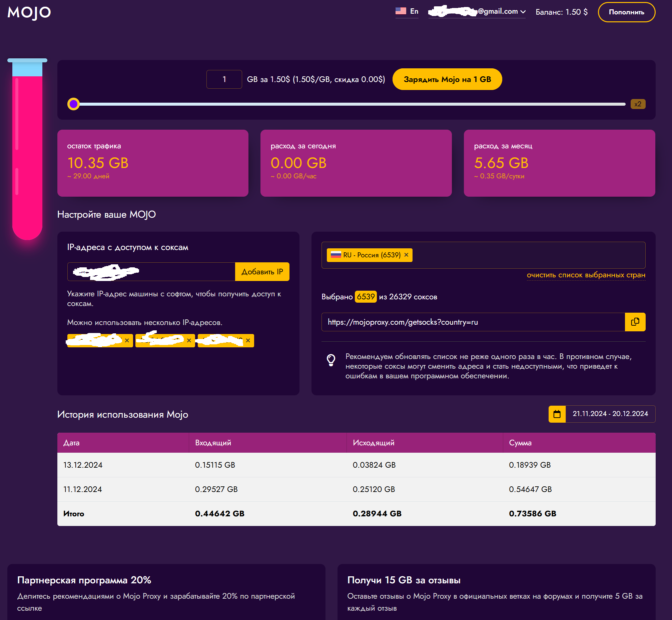Copy the getsocks URL with copy icon
This screenshot has width=672, height=620.
[635, 322]
